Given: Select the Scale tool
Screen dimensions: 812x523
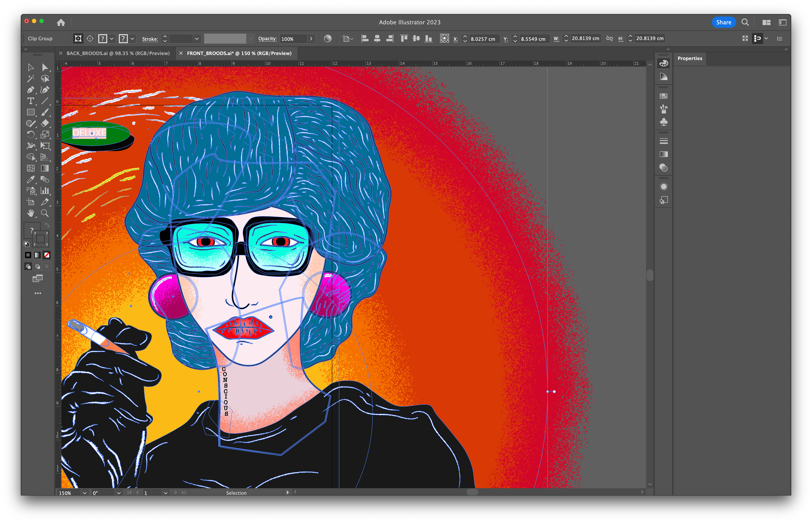Looking at the screenshot, I should [45, 134].
